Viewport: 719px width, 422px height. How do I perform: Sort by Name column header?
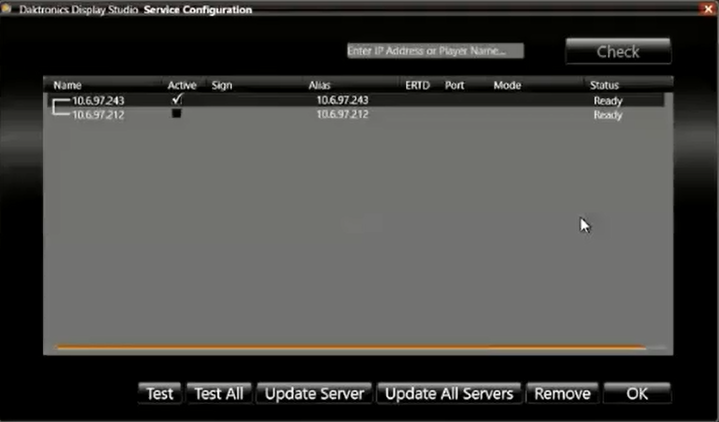tap(67, 85)
